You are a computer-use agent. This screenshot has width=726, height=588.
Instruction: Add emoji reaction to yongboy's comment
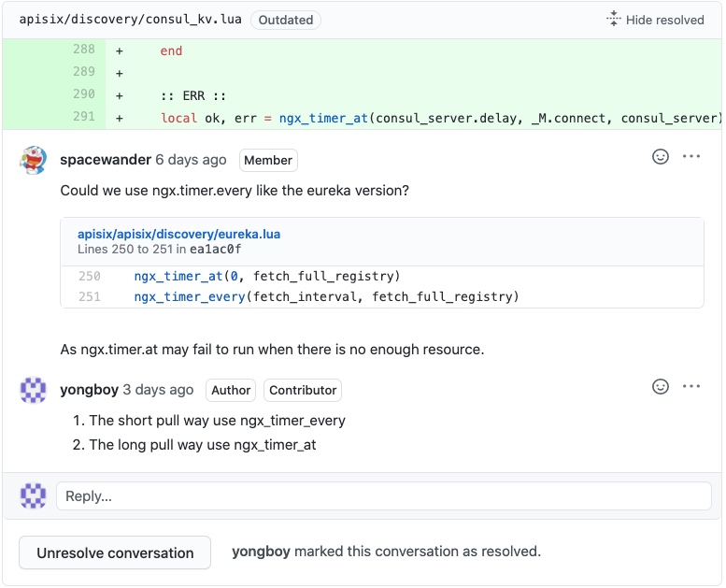coord(661,386)
